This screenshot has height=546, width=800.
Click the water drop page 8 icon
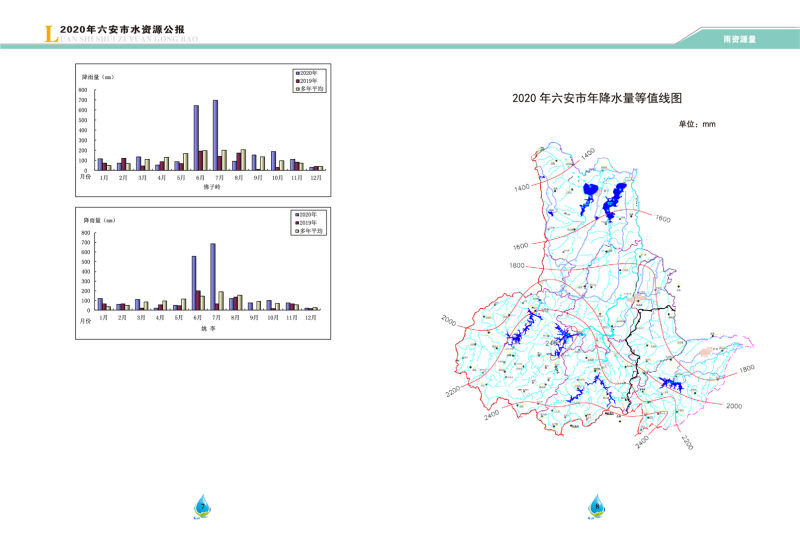597,504
